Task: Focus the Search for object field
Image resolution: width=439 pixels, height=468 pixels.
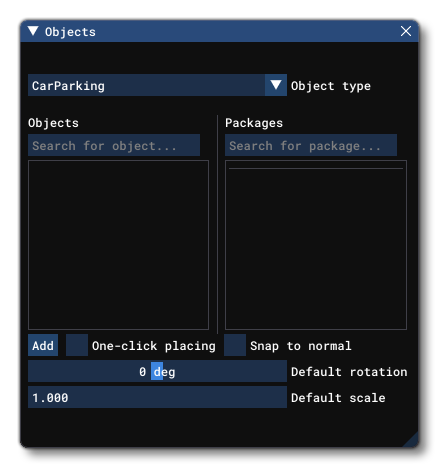Action: [114, 145]
